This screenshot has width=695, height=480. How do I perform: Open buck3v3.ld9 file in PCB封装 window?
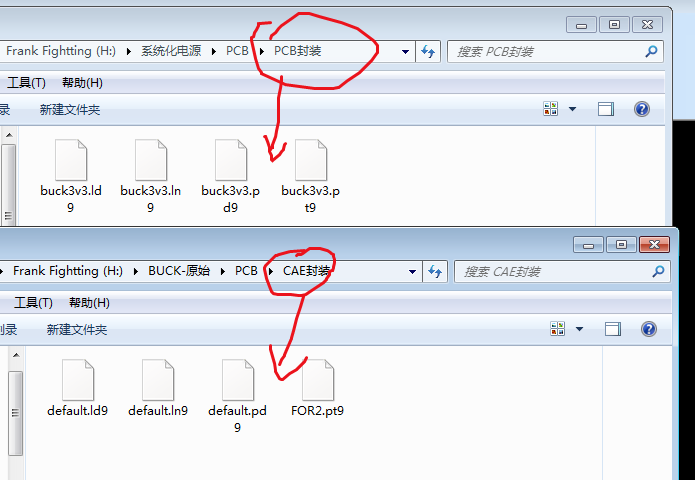coord(71,176)
